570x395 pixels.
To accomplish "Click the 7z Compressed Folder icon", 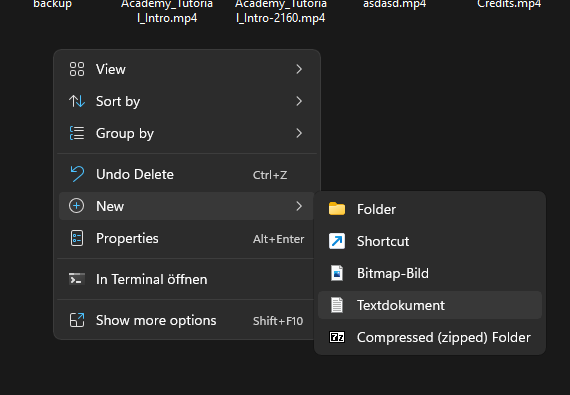I will tap(337, 337).
